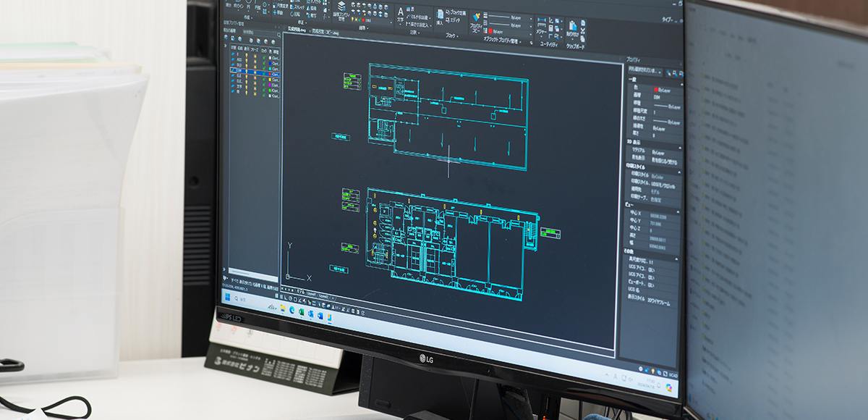Toggle visibility bulb of the 文字 layer
Image resolution: width=868 pixels, height=420 pixels.
coord(245,85)
